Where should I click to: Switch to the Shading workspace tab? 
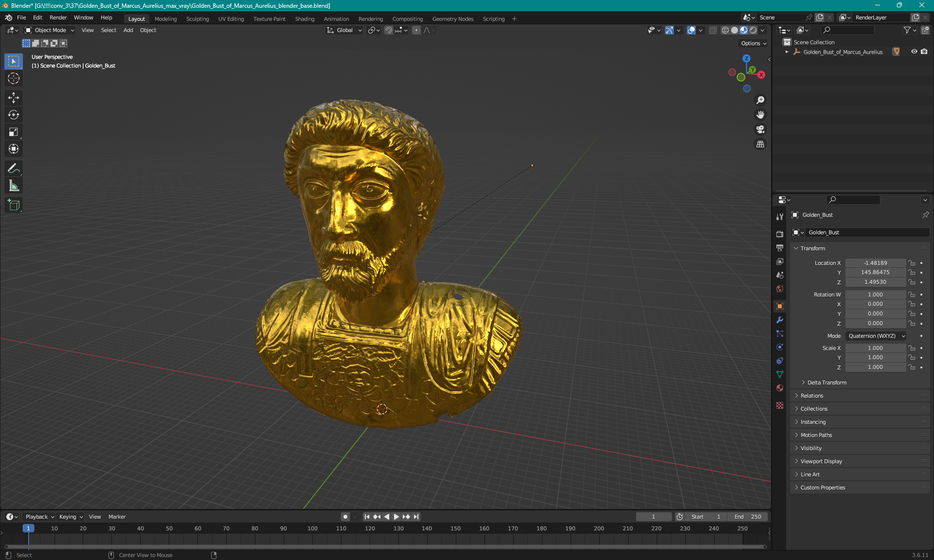(305, 19)
